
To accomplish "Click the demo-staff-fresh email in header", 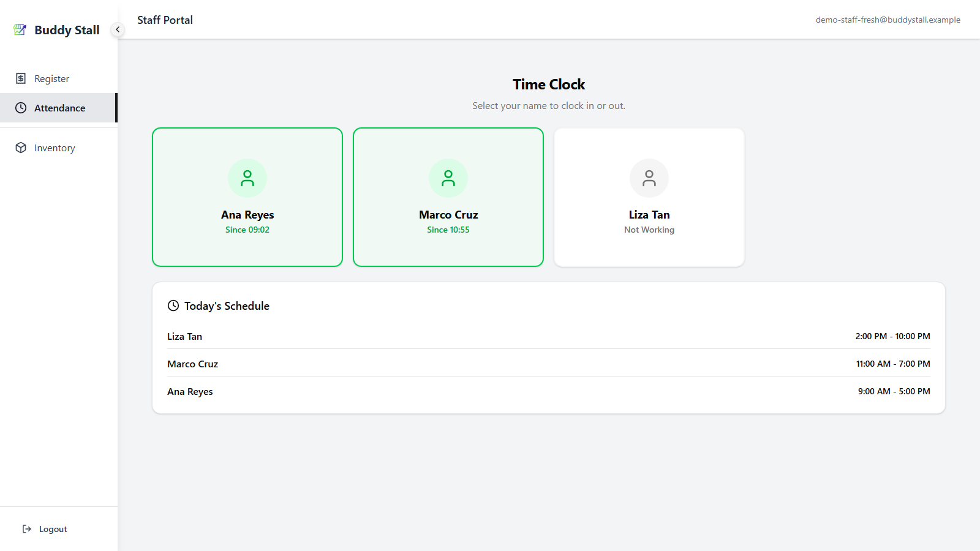I will coord(888,20).
